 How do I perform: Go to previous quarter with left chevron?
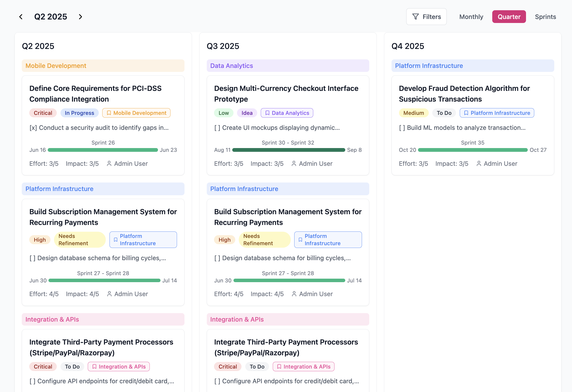21,17
